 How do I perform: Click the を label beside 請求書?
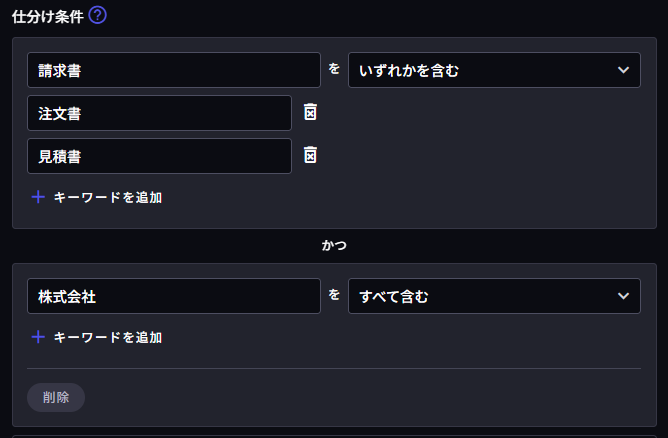point(334,70)
